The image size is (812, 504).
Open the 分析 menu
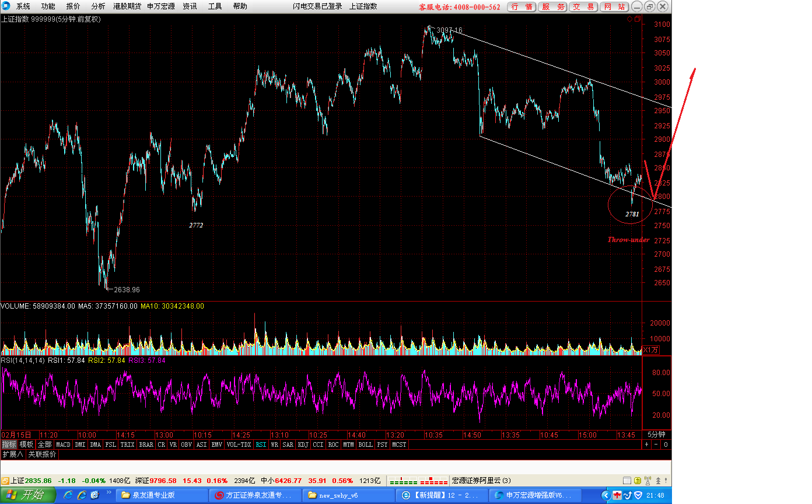click(x=99, y=6)
